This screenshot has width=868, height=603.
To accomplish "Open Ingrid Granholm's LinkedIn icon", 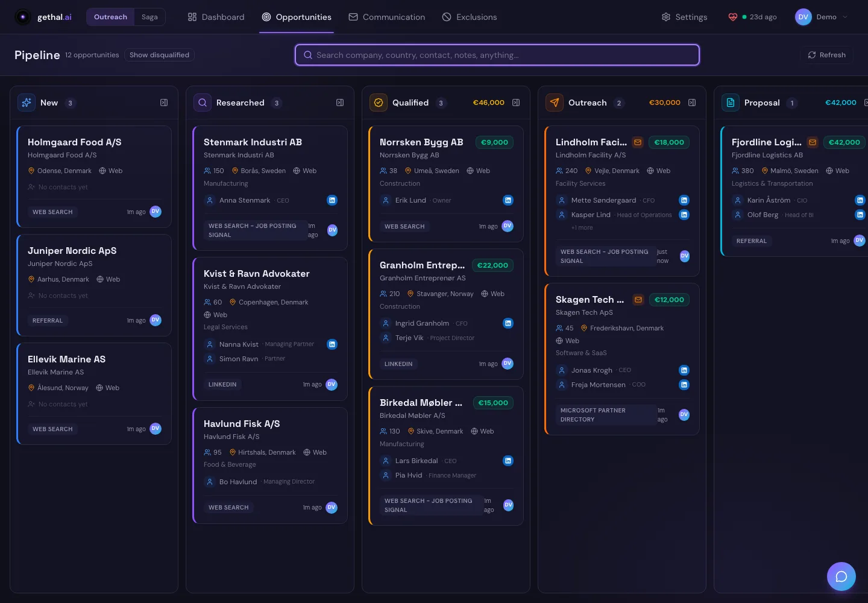I will (508, 323).
